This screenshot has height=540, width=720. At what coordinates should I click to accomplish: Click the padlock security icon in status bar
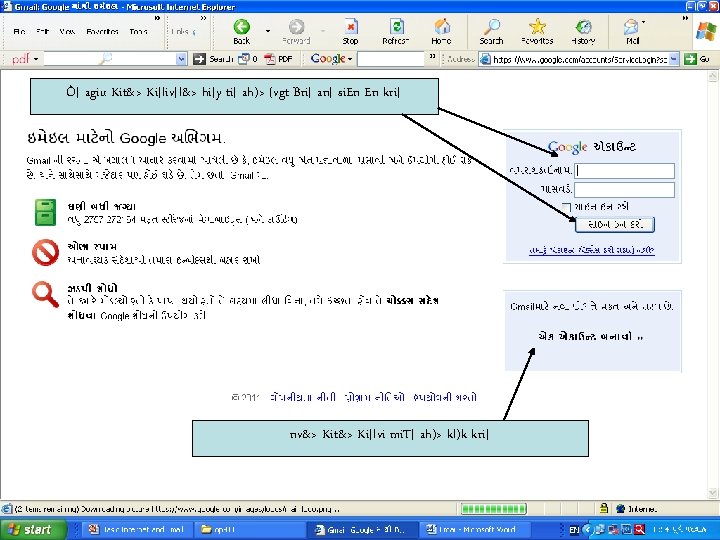coord(604,508)
